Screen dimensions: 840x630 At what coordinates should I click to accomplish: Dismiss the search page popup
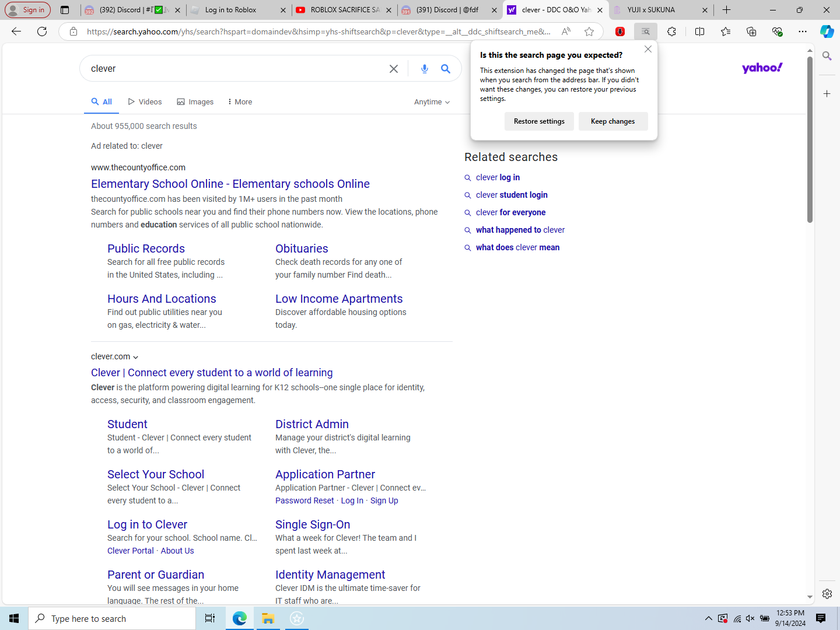pos(648,49)
